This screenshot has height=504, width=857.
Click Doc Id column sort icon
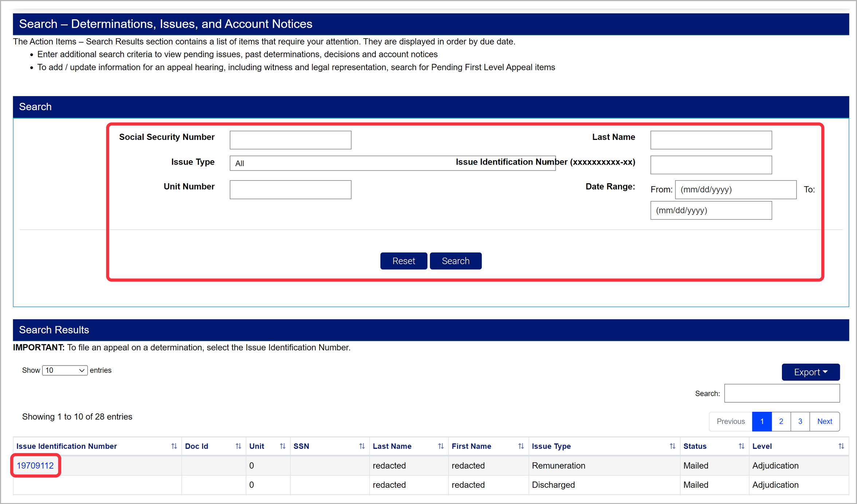(x=238, y=446)
